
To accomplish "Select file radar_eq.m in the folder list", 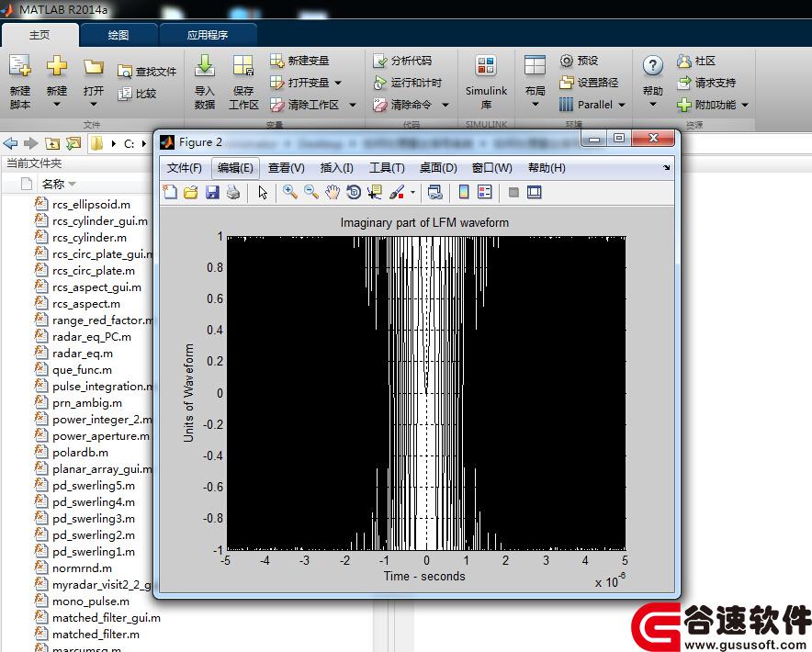I will tap(83, 354).
